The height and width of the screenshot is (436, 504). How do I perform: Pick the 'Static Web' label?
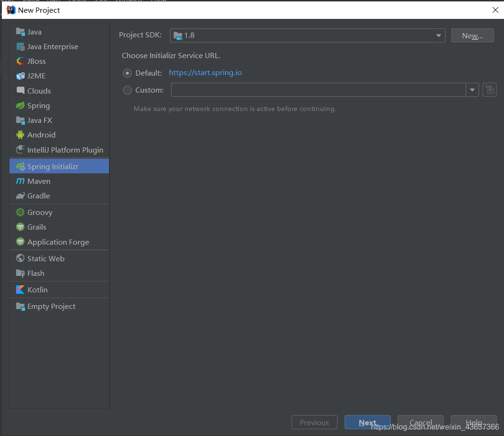coord(46,258)
